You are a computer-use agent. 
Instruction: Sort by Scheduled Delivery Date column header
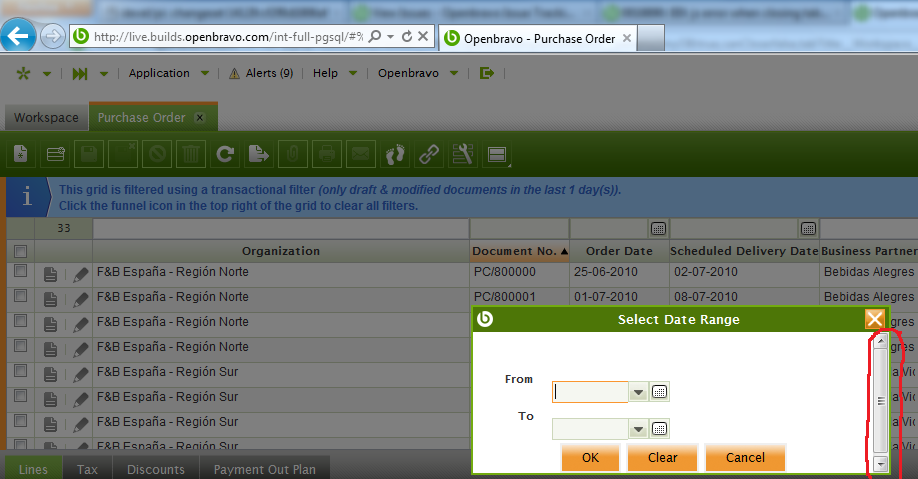[744, 251]
